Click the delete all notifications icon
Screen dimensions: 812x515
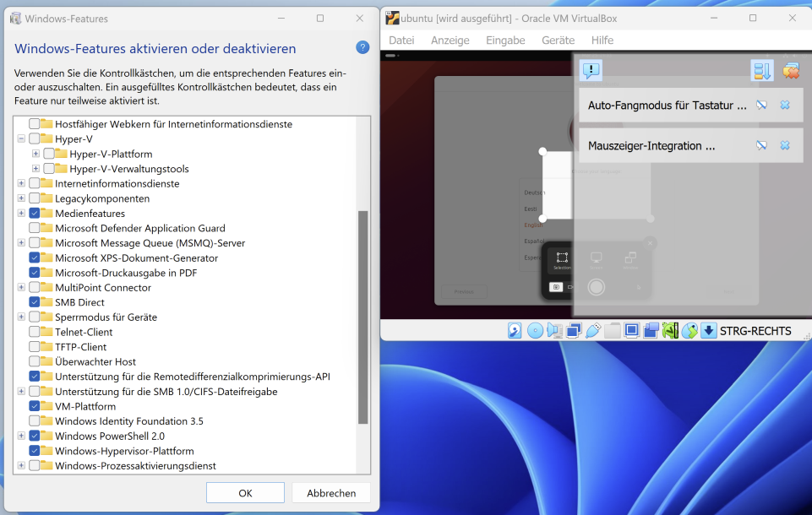[791, 70]
